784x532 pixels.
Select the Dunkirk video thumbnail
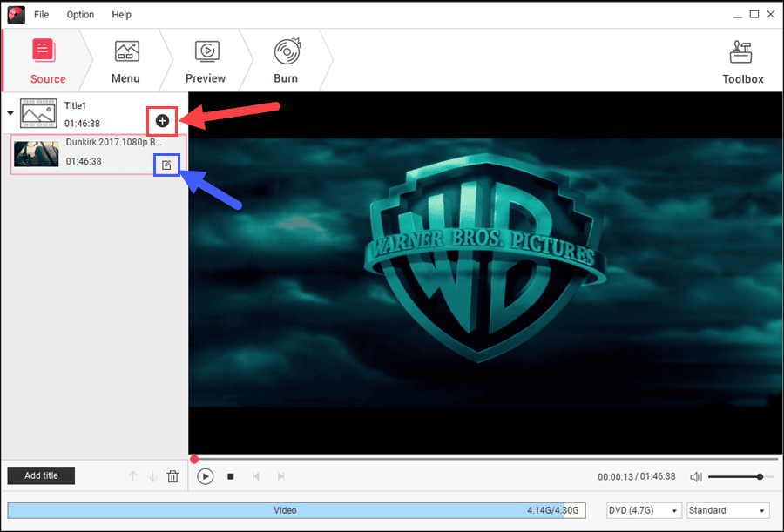(x=36, y=153)
